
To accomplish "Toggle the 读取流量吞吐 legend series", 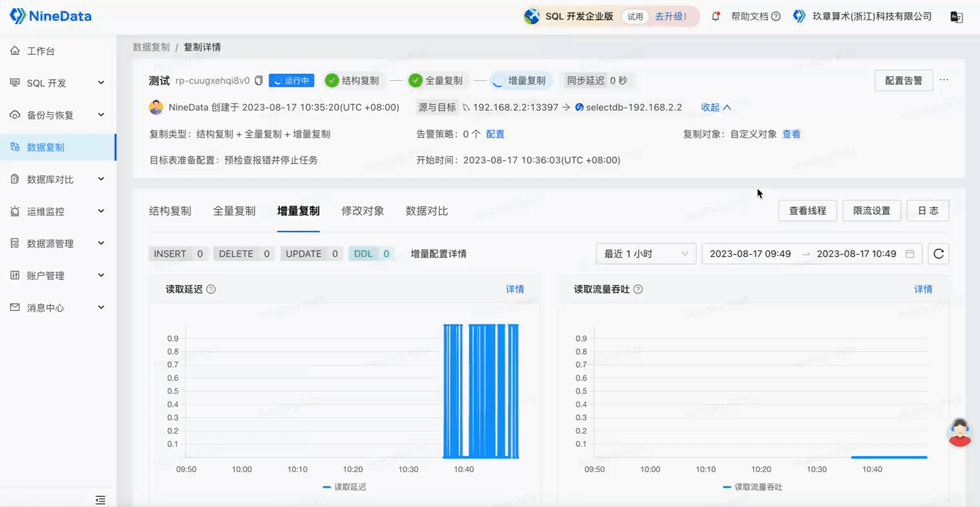I will click(x=752, y=487).
